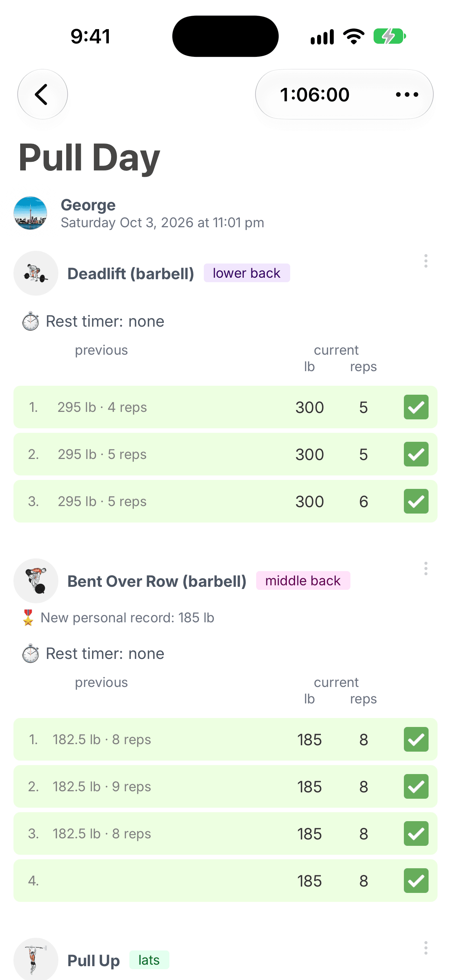Tap George's profile avatar
Viewport: 451px width, 980px height.
[30, 213]
